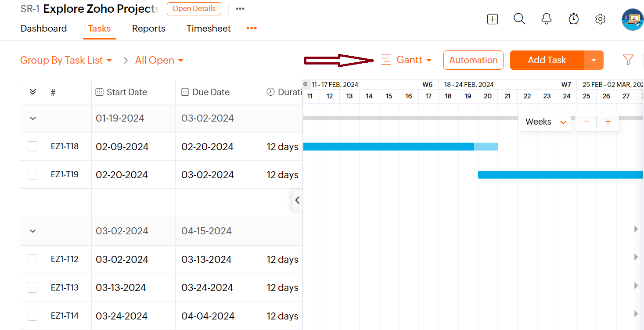Screen dimensions: 644x330
Task: Switch to the Tasks tab
Action: click(100, 29)
